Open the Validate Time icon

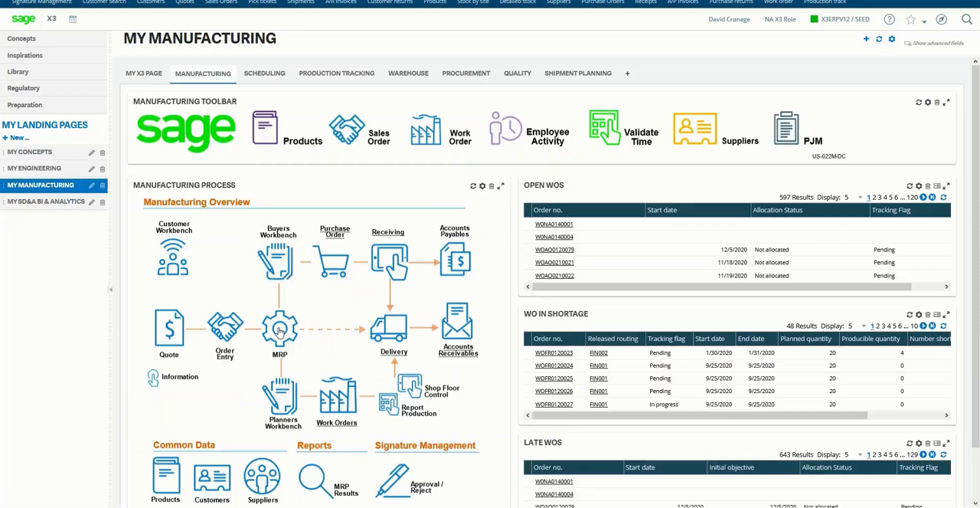(604, 127)
